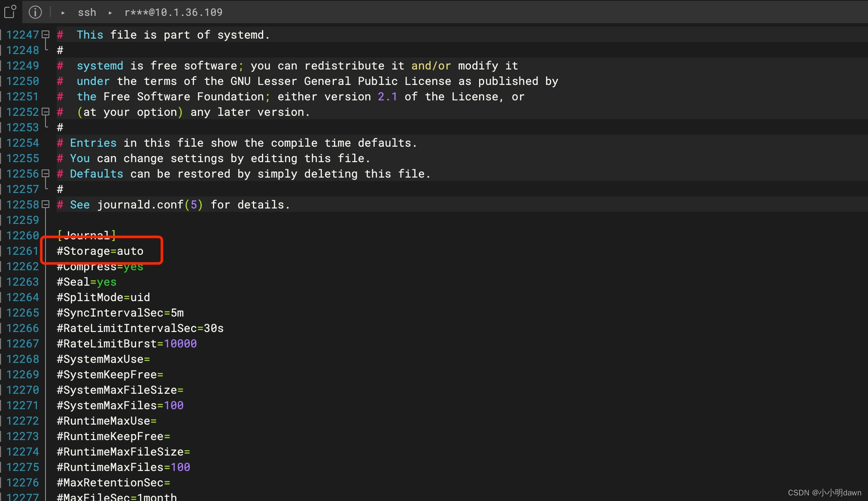The width and height of the screenshot is (868, 501).
Task: Click the r***@10.1.36.109 breadcrumb
Action: tap(173, 12)
